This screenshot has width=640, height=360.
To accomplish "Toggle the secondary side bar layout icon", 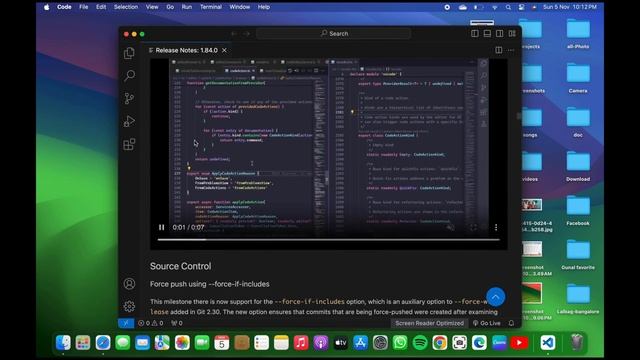I will pos(500,34).
